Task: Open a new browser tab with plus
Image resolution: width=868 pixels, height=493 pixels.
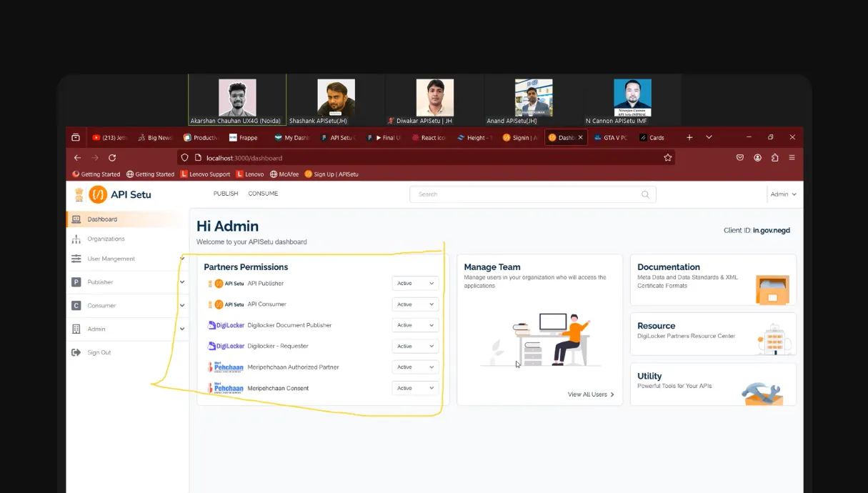Action: pos(689,137)
